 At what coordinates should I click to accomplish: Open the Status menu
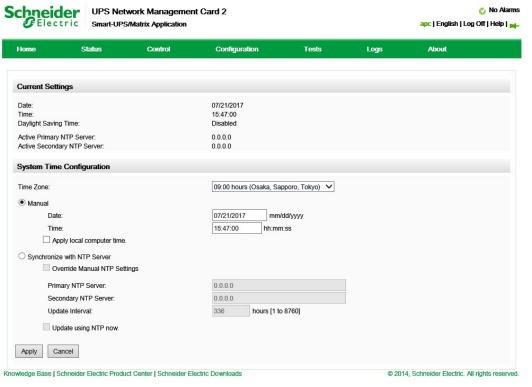pyautogui.click(x=91, y=49)
